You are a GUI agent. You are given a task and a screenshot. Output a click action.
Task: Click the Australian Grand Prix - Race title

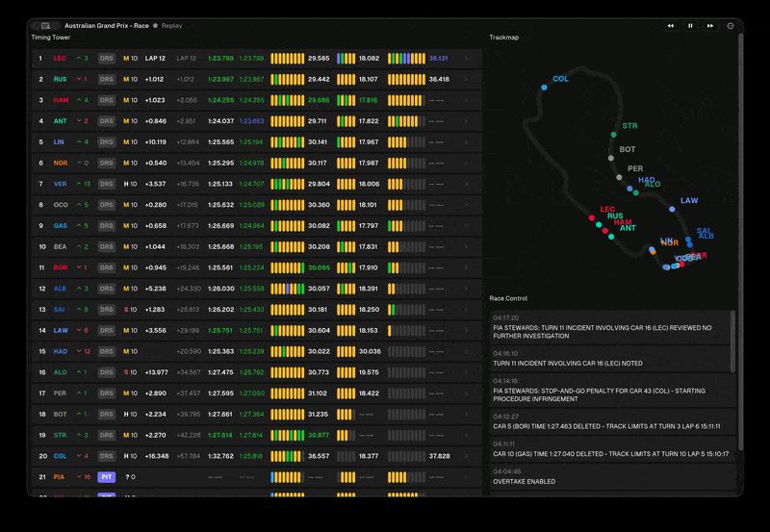coord(107,26)
